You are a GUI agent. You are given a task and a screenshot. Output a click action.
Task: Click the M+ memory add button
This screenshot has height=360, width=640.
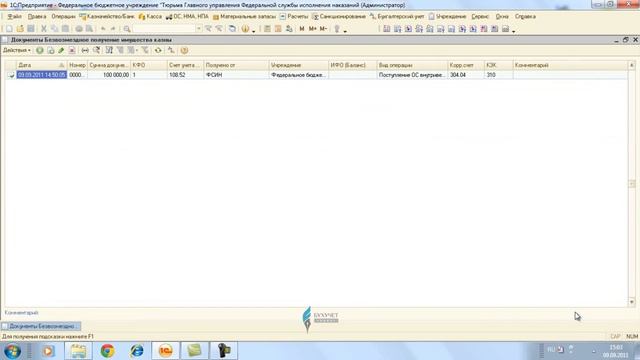click(x=312, y=29)
